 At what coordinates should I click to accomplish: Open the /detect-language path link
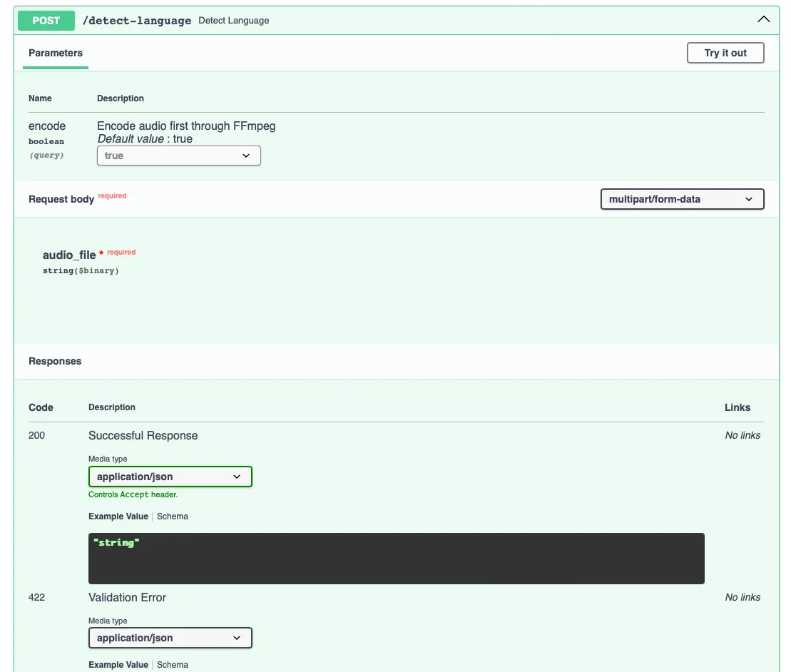137,21
